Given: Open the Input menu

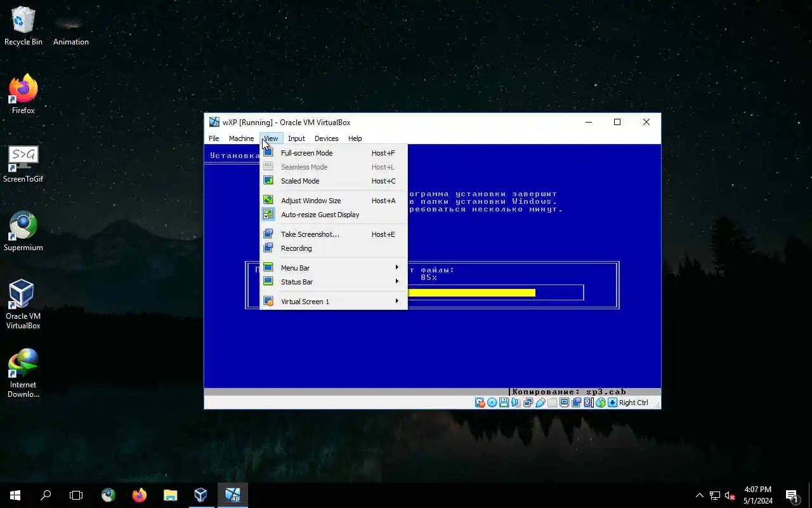Looking at the screenshot, I should click(296, 138).
